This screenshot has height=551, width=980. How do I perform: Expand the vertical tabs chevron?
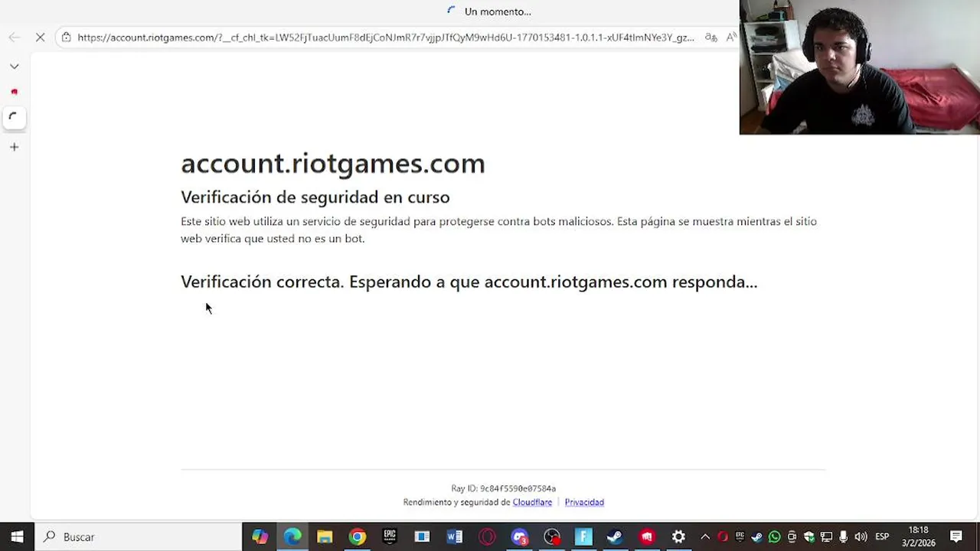pos(14,67)
